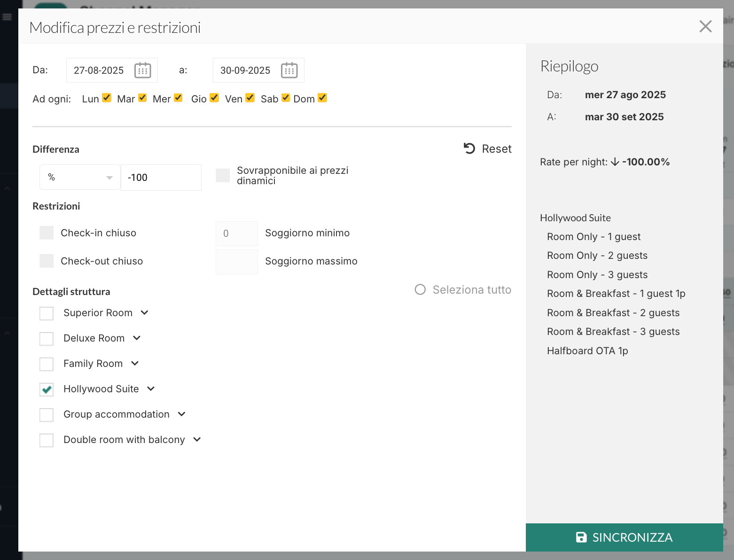Click Room & Breakfast - 1 guest 1p row
The height and width of the screenshot is (560, 734).
point(616,294)
